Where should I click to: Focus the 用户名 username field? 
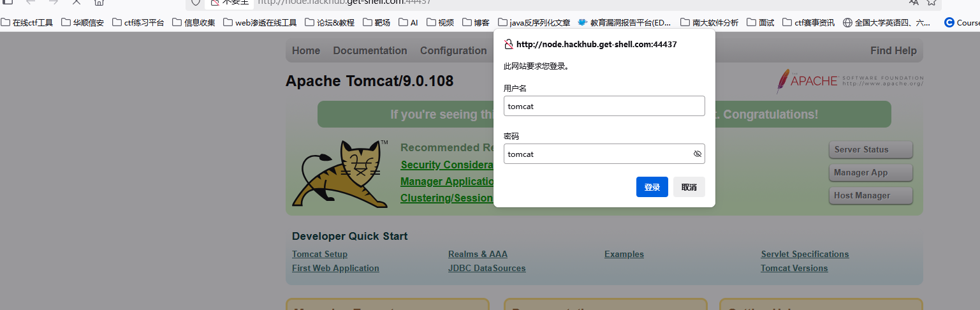(604, 106)
